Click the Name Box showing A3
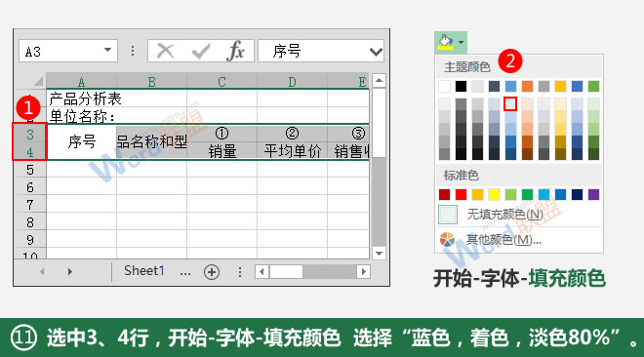Image resolution: width=644 pixels, height=357 pixels. click(67, 51)
